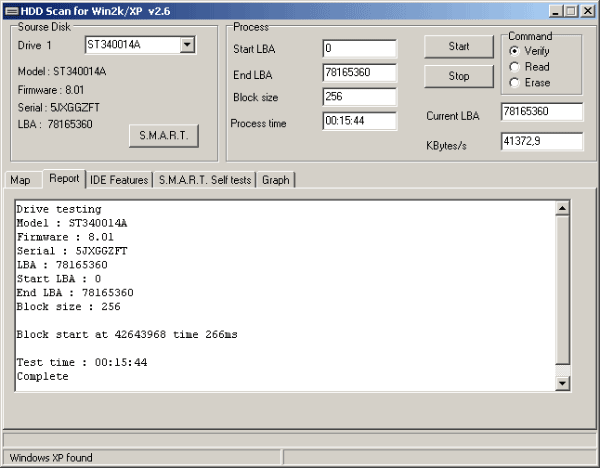The height and width of the screenshot is (468, 600).
Task: Click the Process time field
Action: (x=360, y=121)
